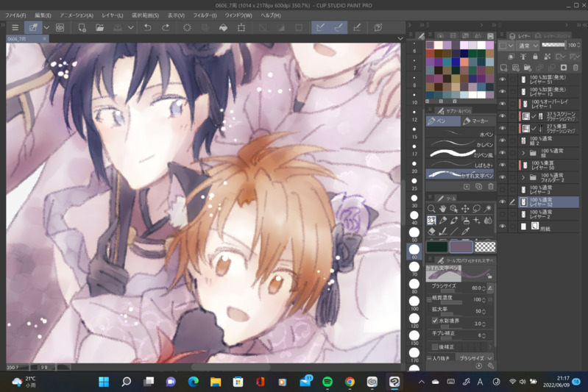Open dropdown arrow next to save icon
588x392 pixels.
[x=130, y=28]
